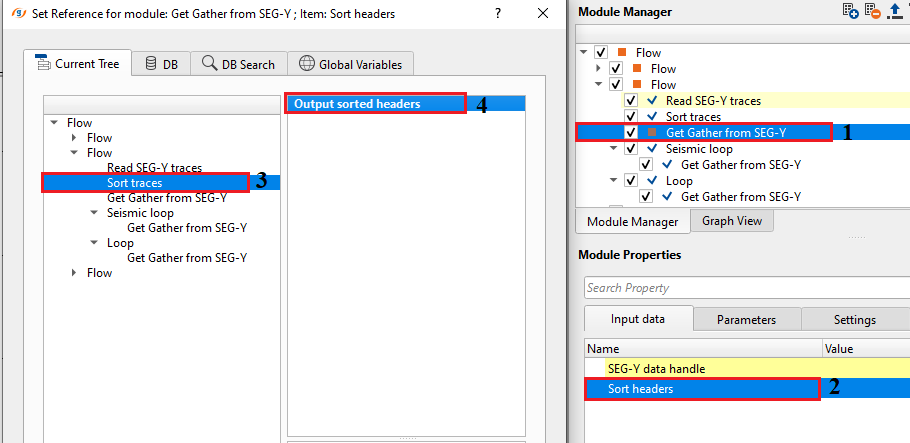Expand the last collapsed Flow node in dialog tree

(74, 273)
